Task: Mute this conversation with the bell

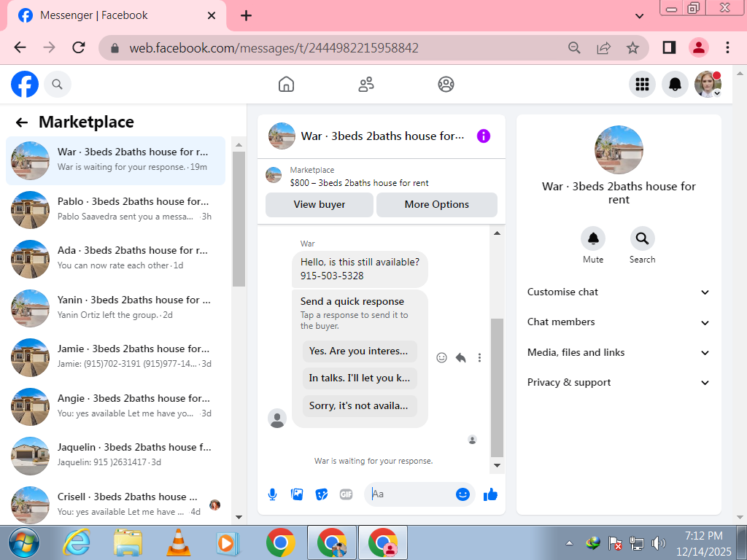Action: [593, 238]
